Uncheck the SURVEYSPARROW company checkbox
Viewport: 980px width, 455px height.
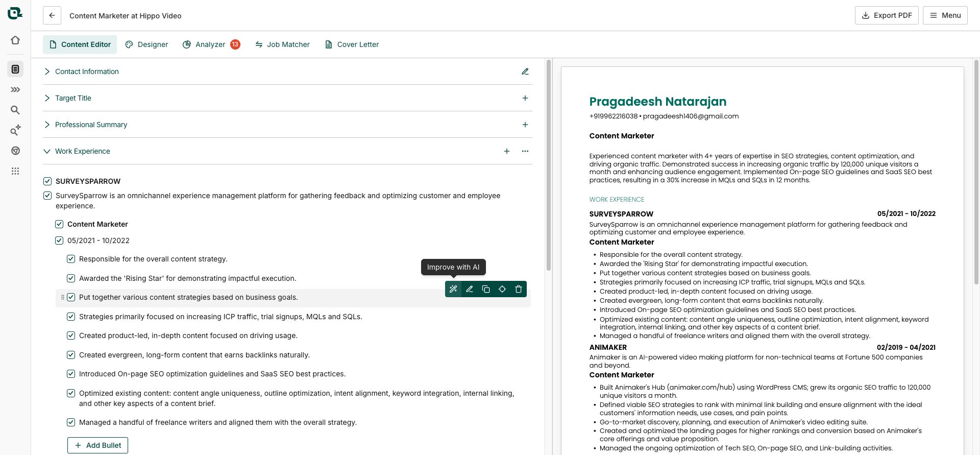pos(47,181)
